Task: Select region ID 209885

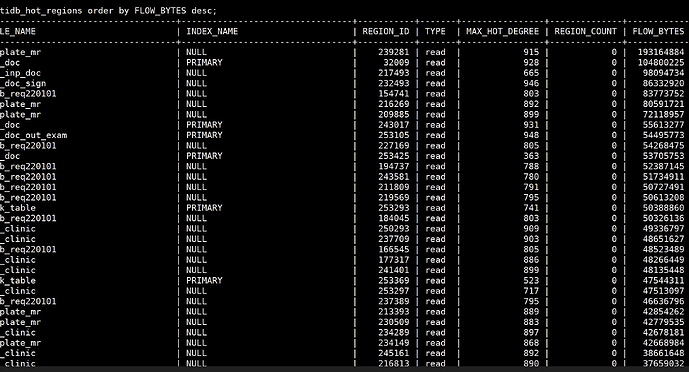Action: [x=394, y=115]
